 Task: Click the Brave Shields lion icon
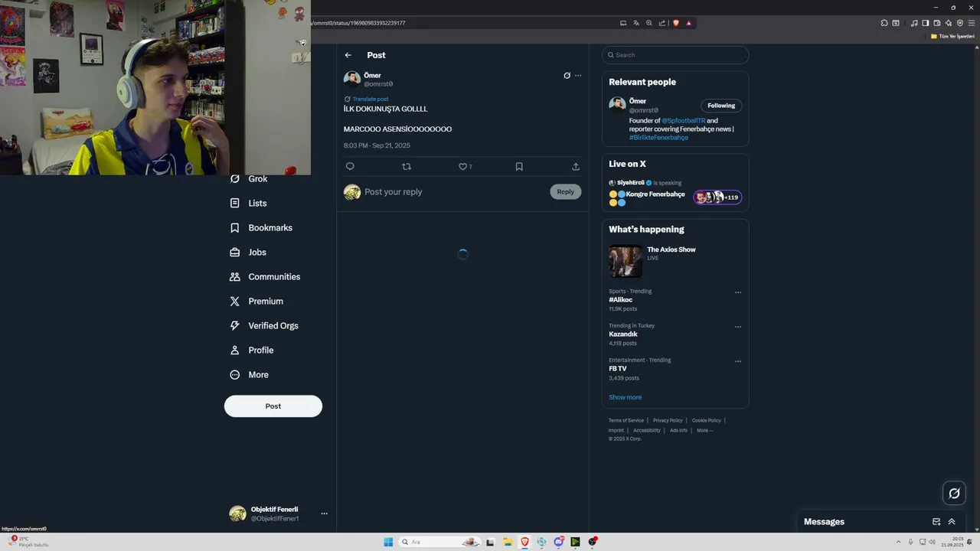pyautogui.click(x=676, y=23)
